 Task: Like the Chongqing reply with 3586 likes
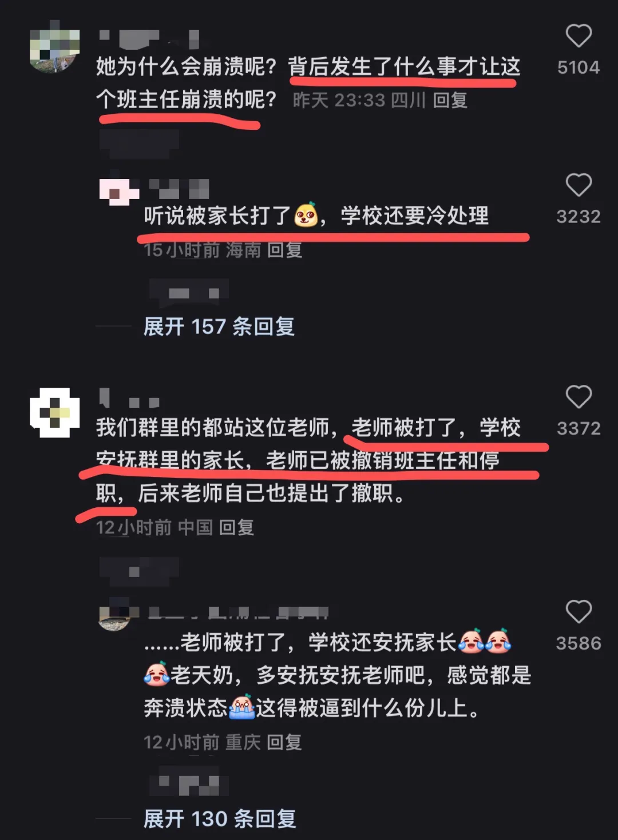click(579, 612)
